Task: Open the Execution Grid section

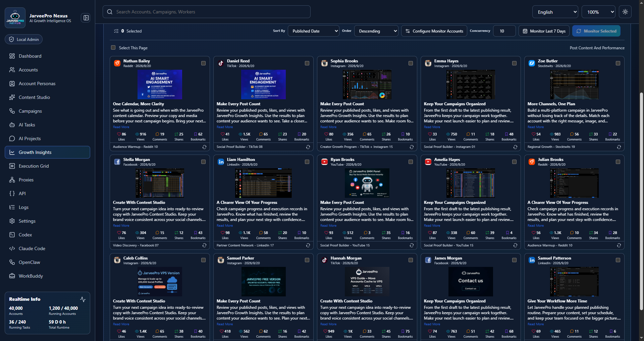Action: [47, 166]
